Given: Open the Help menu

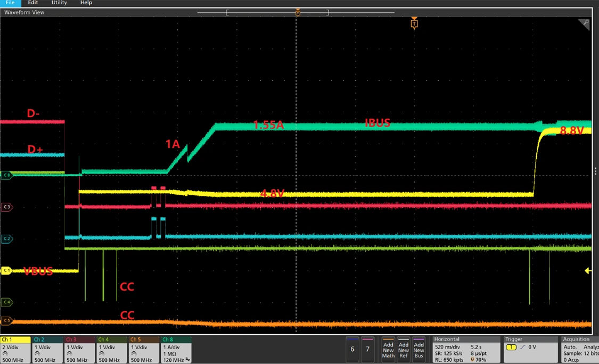Looking at the screenshot, I should [86, 3].
